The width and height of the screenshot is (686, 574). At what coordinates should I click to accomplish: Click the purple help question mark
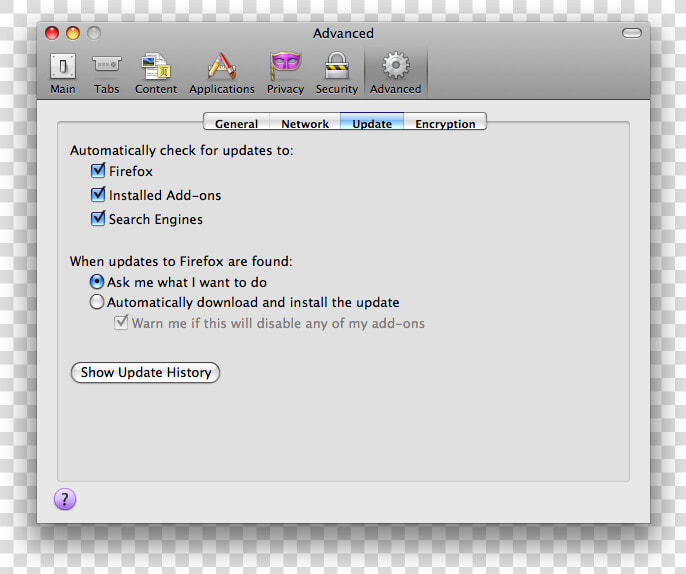(65, 499)
